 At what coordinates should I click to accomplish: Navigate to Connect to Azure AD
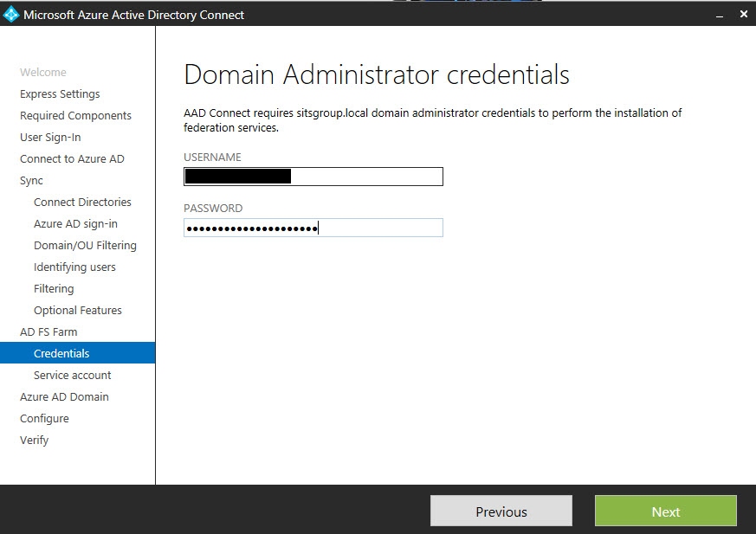pyautogui.click(x=72, y=159)
